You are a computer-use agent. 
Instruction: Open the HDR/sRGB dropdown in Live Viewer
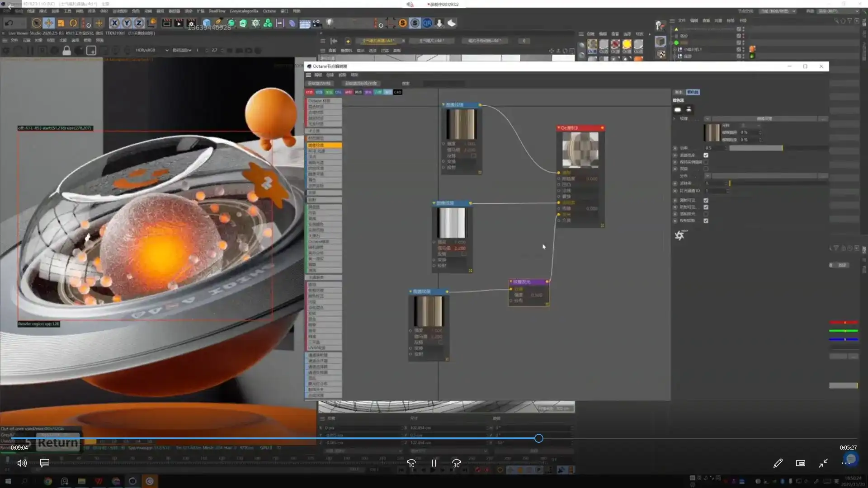pyautogui.click(x=152, y=50)
